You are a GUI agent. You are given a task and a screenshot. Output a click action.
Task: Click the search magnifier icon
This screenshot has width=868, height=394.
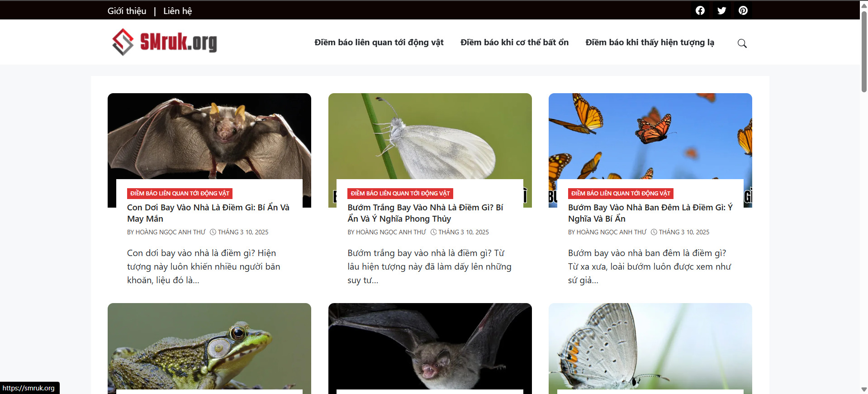click(x=742, y=43)
